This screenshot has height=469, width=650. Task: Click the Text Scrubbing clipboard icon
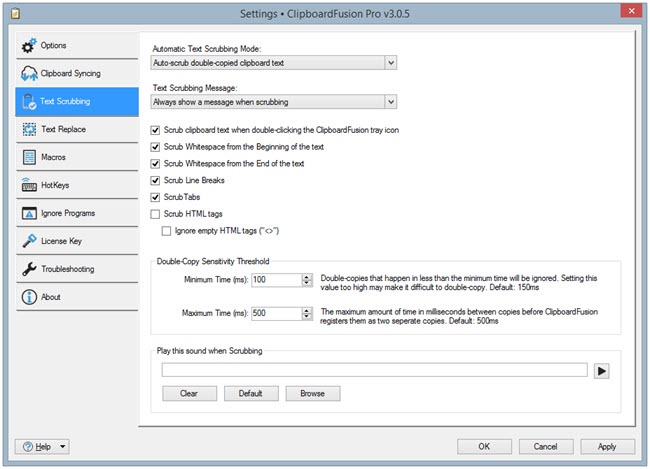(29, 102)
